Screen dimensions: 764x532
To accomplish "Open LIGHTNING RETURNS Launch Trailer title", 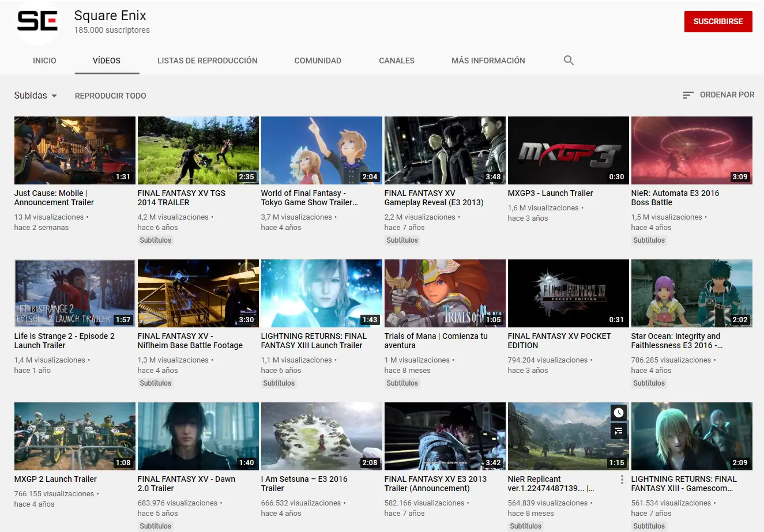I will [314, 341].
